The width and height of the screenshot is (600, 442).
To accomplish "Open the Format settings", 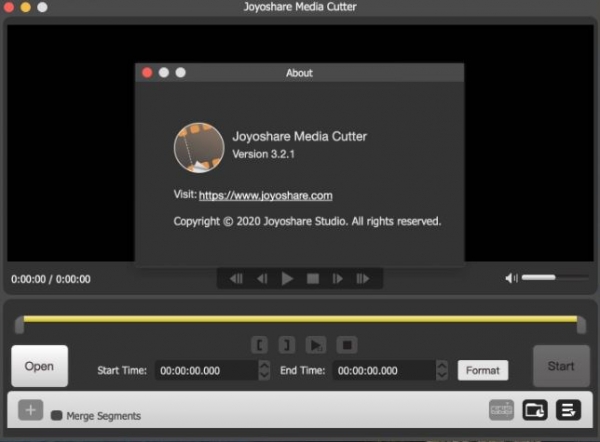I will [x=483, y=370].
